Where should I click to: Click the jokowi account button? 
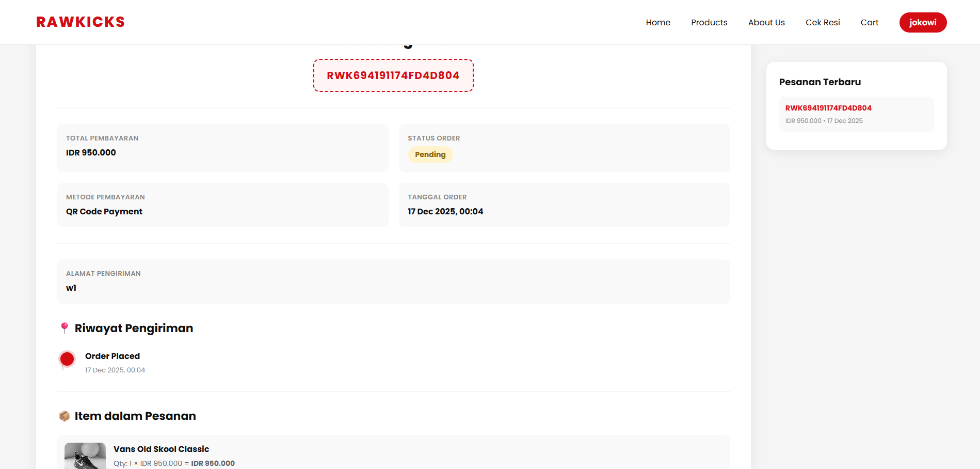coord(923,22)
